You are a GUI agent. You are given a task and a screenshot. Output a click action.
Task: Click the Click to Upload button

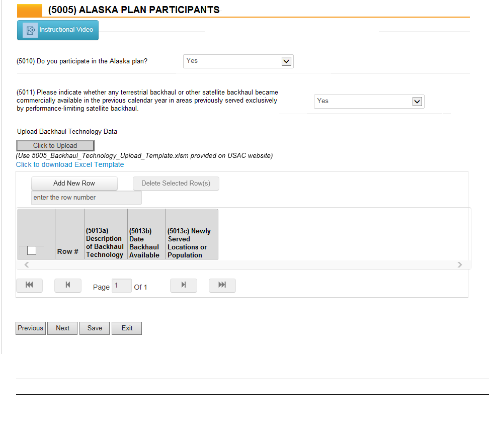pyautogui.click(x=55, y=146)
